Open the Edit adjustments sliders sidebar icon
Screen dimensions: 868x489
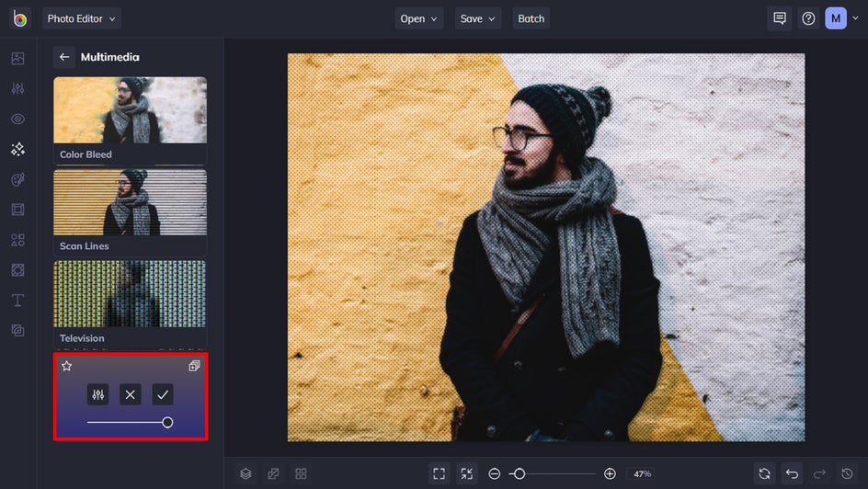(x=17, y=88)
